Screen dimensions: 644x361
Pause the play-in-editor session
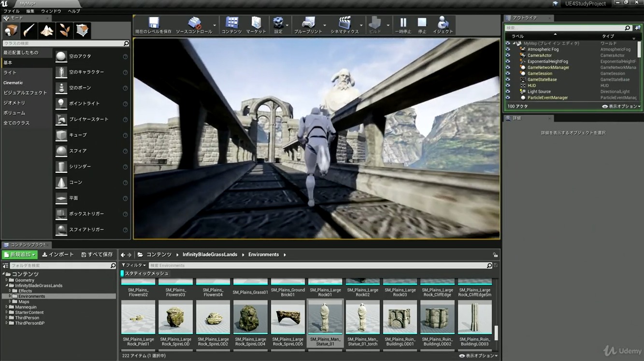(403, 23)
